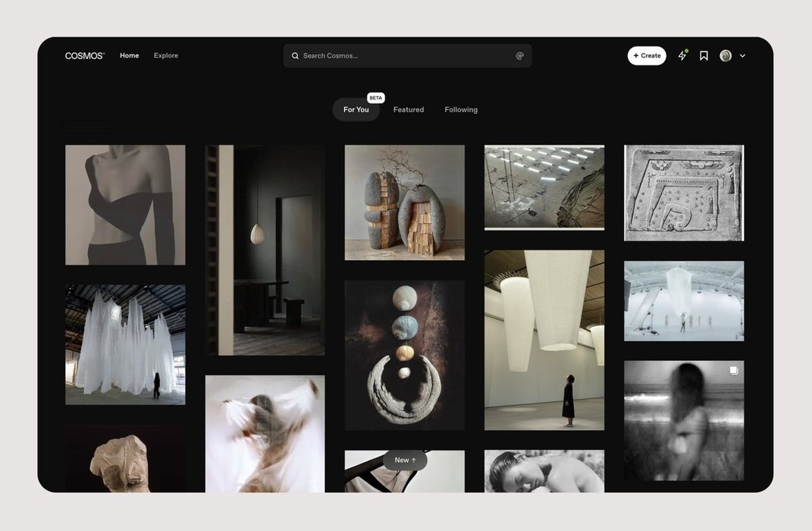Open the stone and wood sculptures image
This screenshot has height=531, width=812.
pyautogui.click(x=405, y=203)
